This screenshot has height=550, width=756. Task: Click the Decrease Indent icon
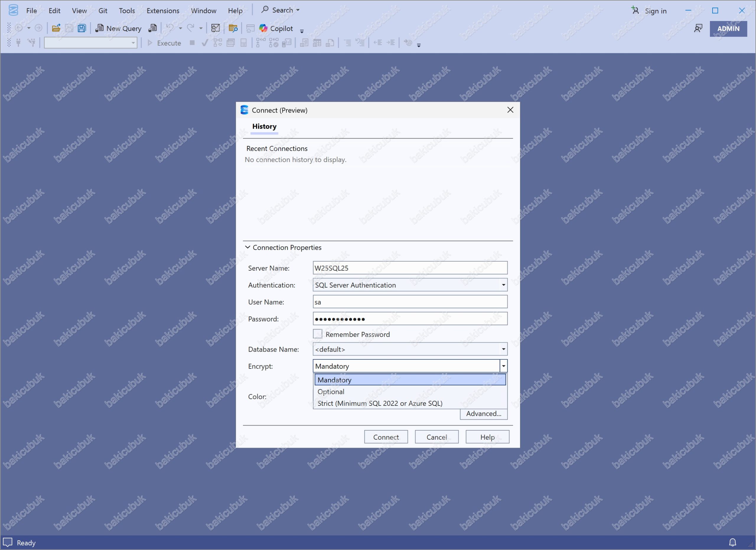point(378,43)
